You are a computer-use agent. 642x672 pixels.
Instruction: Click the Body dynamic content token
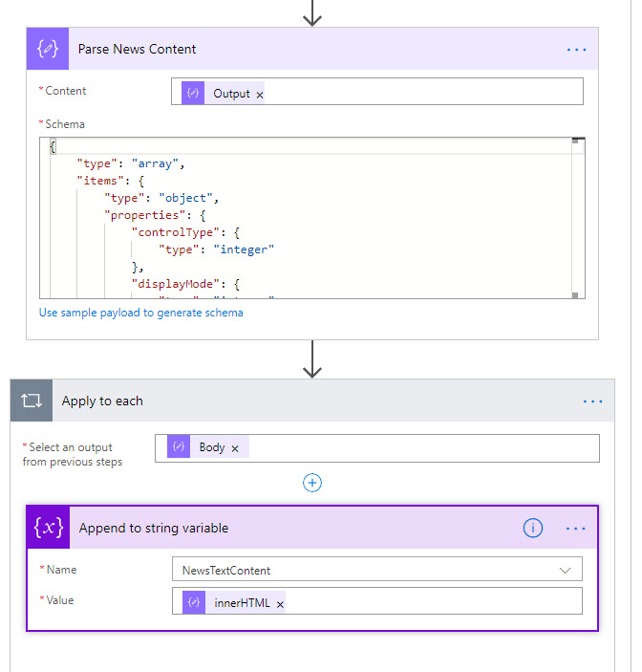[211, 447]
